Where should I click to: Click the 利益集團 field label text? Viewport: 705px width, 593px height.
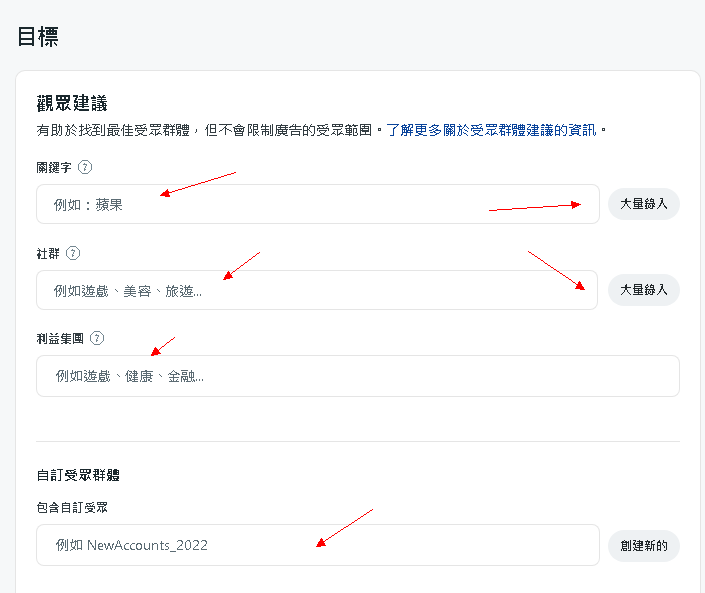[x=60, y=339]
